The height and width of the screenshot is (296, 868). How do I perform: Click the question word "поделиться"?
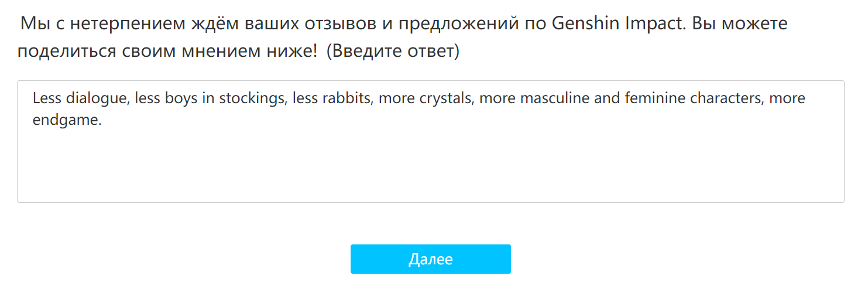click(67, 51)
